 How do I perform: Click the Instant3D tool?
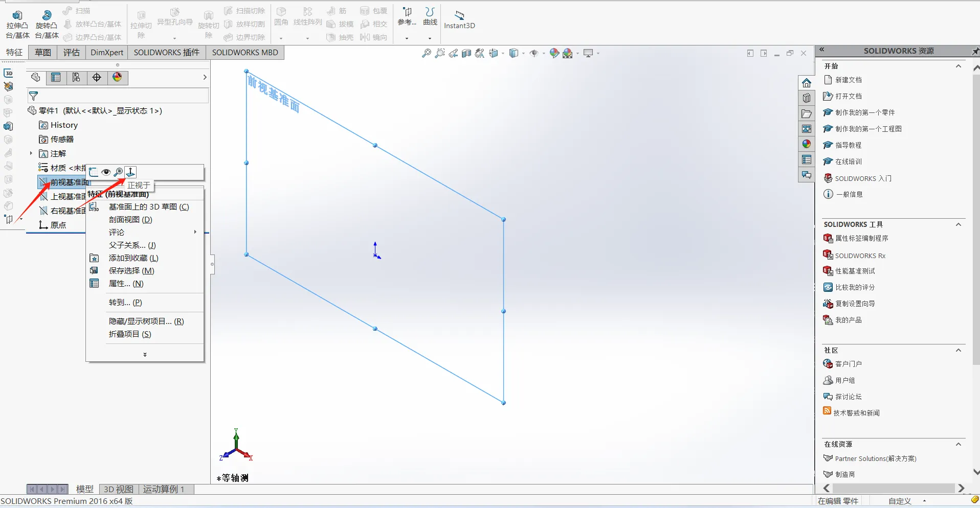pos(459,20)
